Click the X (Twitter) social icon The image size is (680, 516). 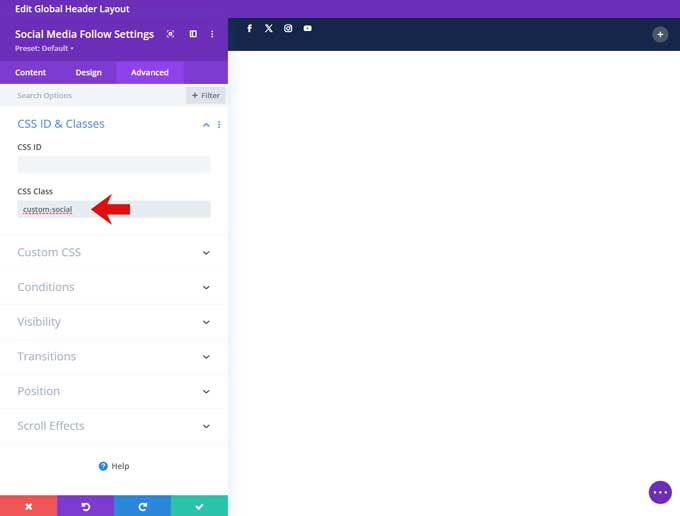click(269, 29)
